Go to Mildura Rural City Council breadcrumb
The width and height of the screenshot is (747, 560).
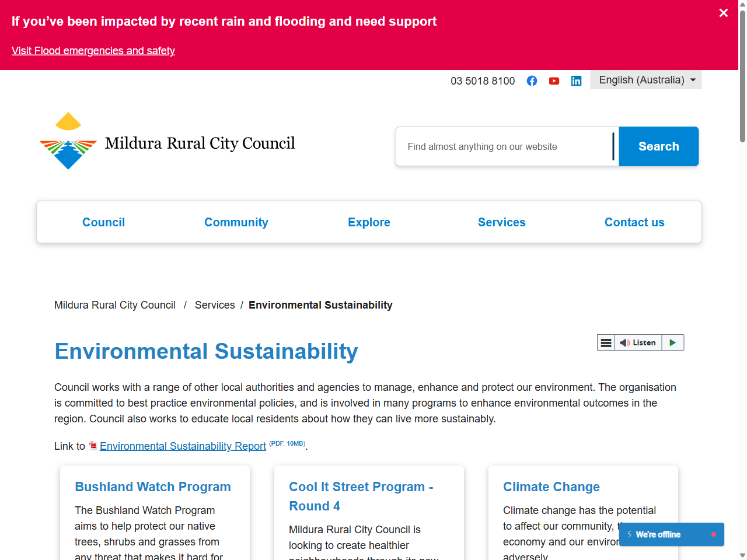coord(115,305)
